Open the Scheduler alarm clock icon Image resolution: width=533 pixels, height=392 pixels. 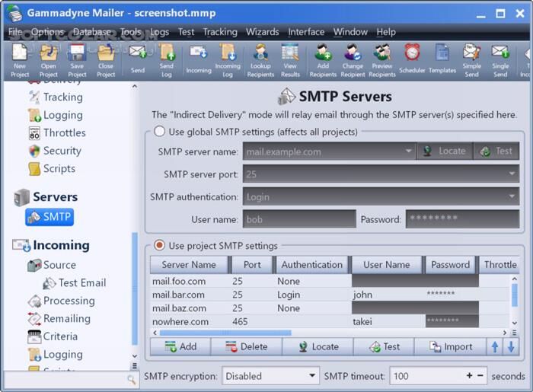click(x=412, y=55)
